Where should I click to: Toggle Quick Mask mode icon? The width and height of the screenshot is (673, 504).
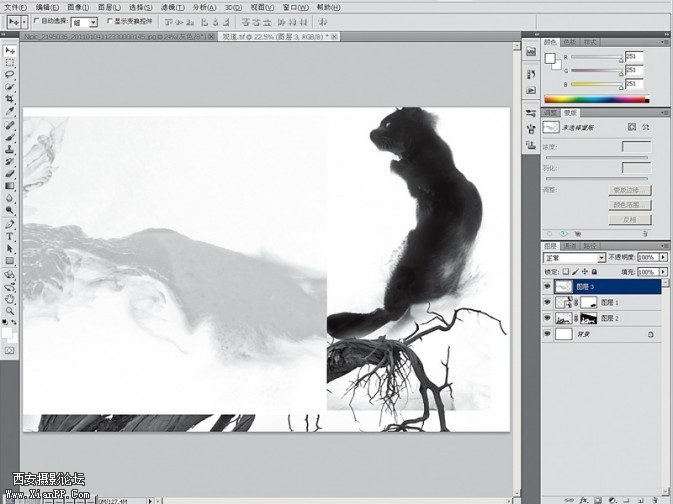coord(9,351)
